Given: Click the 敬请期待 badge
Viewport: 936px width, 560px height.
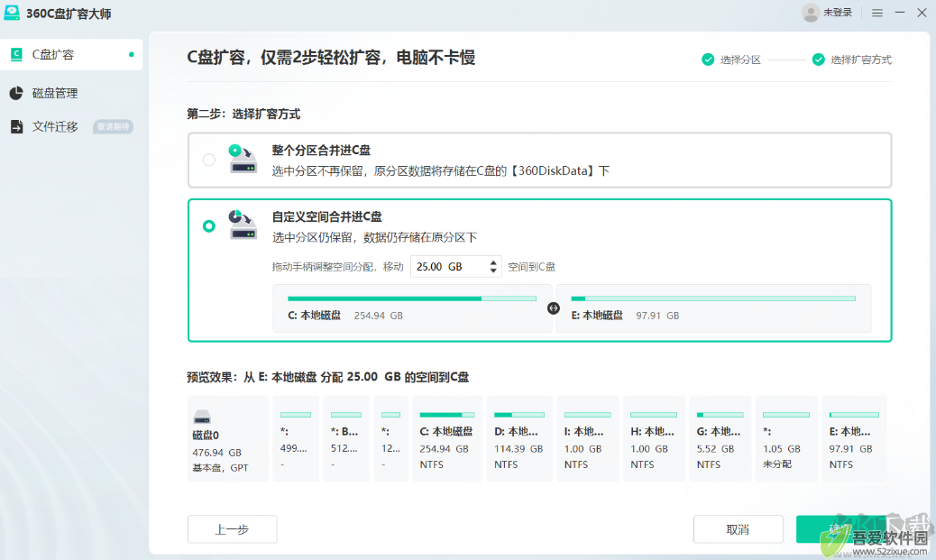Looking at the screenshot, I should click(113, 126).
